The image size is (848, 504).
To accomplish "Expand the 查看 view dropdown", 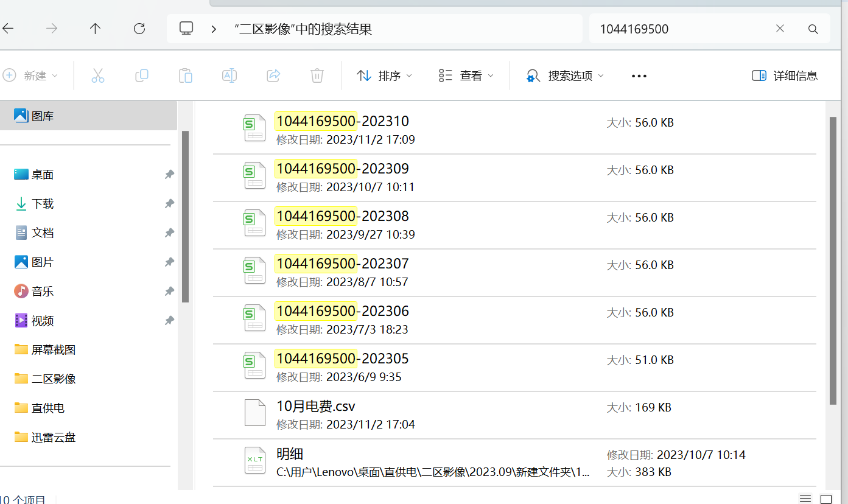I will coord(466,75).
